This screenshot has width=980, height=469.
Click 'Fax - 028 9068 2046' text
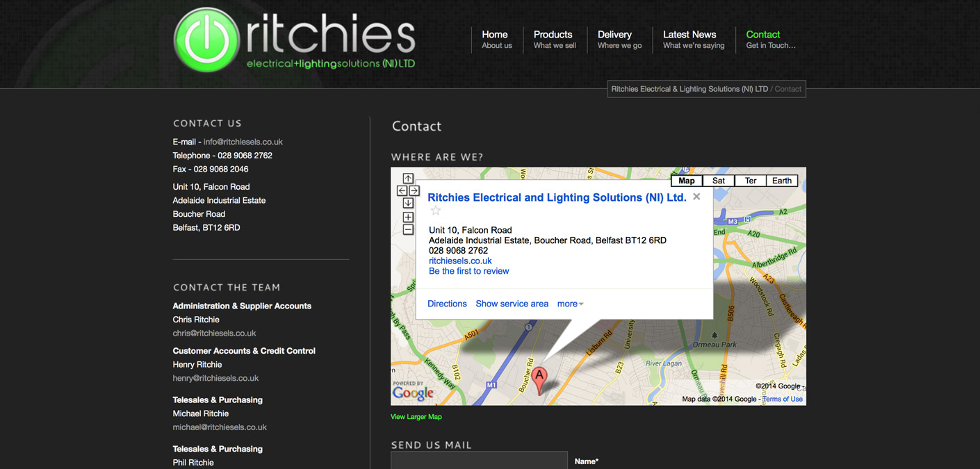[211, 169]
